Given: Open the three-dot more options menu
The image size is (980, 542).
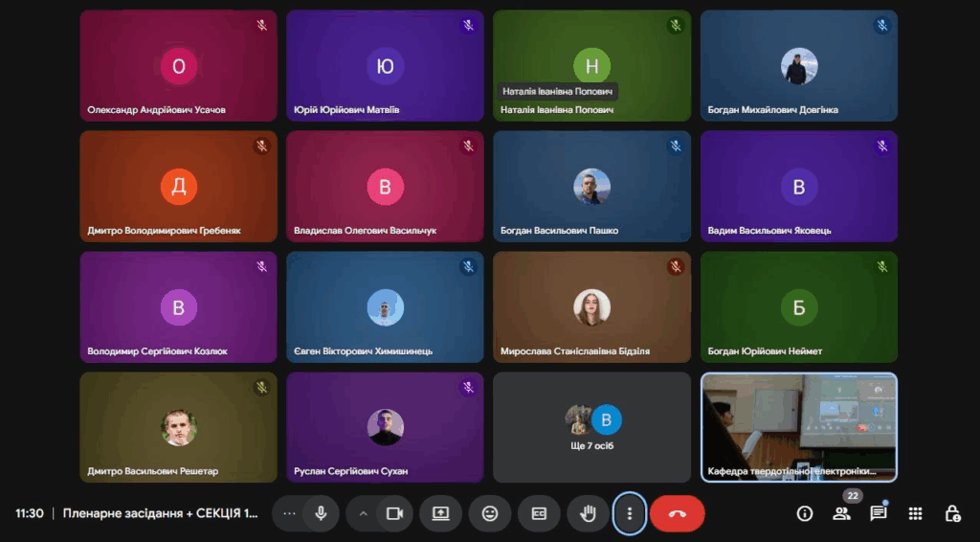Looking at the screenshot, I should [x=630, y=513].
